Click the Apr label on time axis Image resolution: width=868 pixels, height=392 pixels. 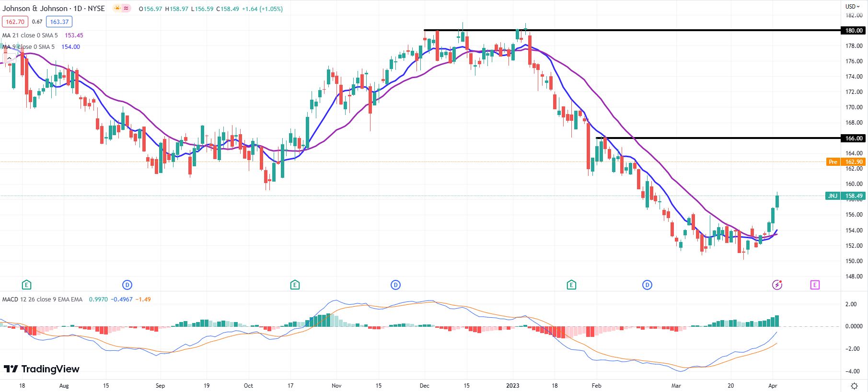[x=773, y=385]
